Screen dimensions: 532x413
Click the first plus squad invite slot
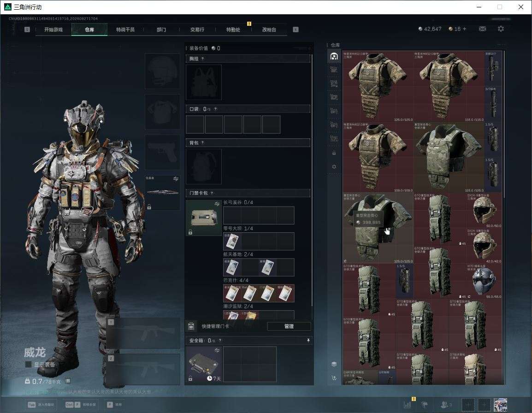point(467,405)
